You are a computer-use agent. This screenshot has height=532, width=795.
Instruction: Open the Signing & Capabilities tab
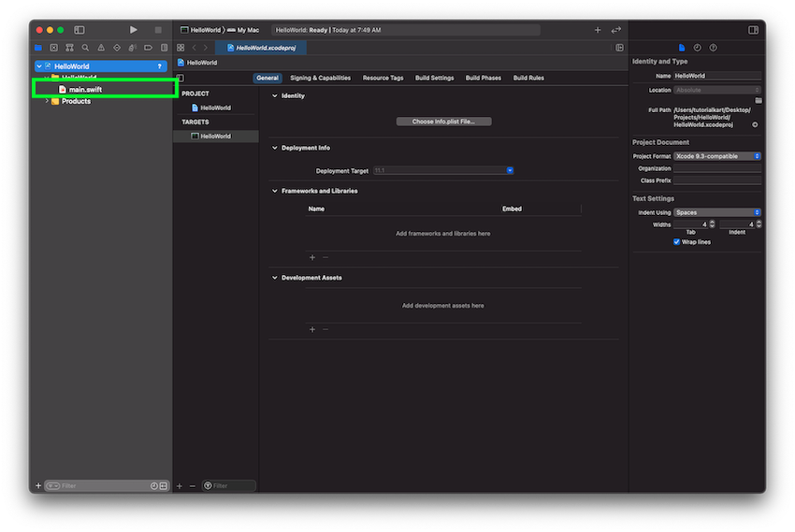(x=320, y=78)
